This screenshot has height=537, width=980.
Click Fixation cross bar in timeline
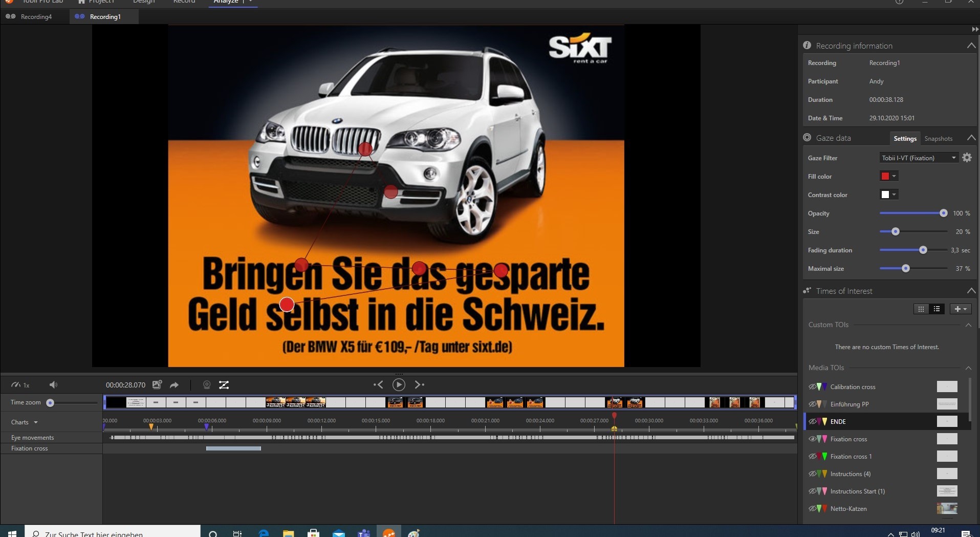[233, 448]
